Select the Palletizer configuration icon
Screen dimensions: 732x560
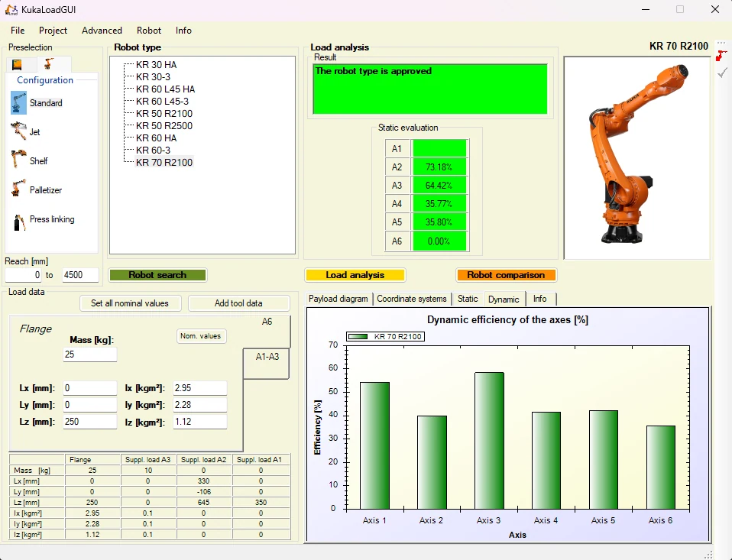click(18, 189)
